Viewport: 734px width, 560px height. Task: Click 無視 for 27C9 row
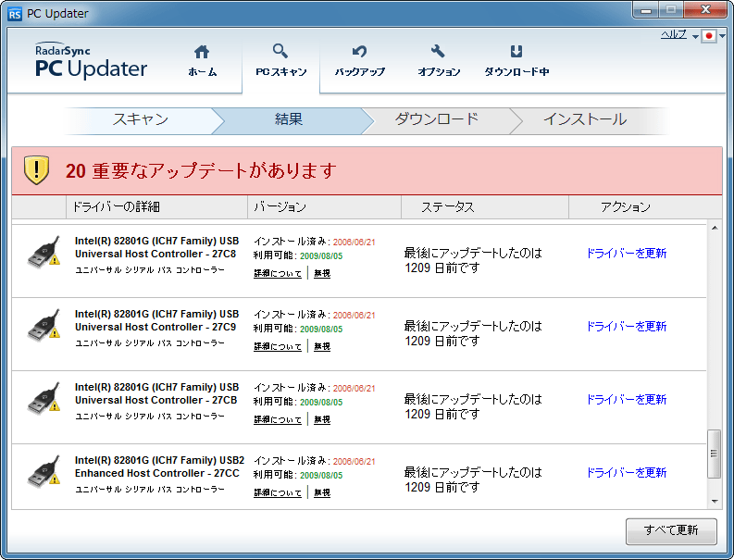point(322,346)
